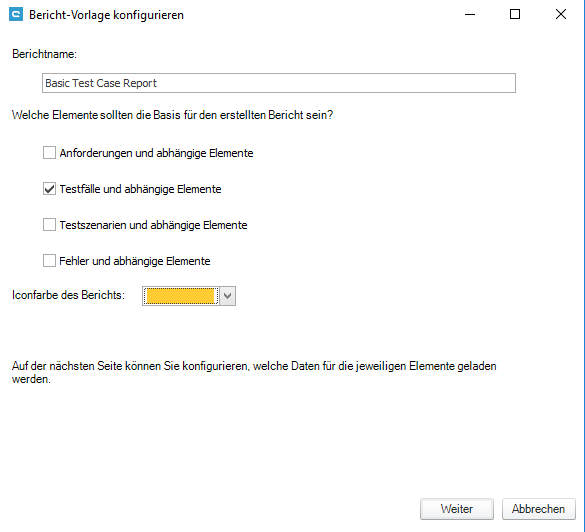
Task: Focus the Berichtname text field
Action: (279, 83)
